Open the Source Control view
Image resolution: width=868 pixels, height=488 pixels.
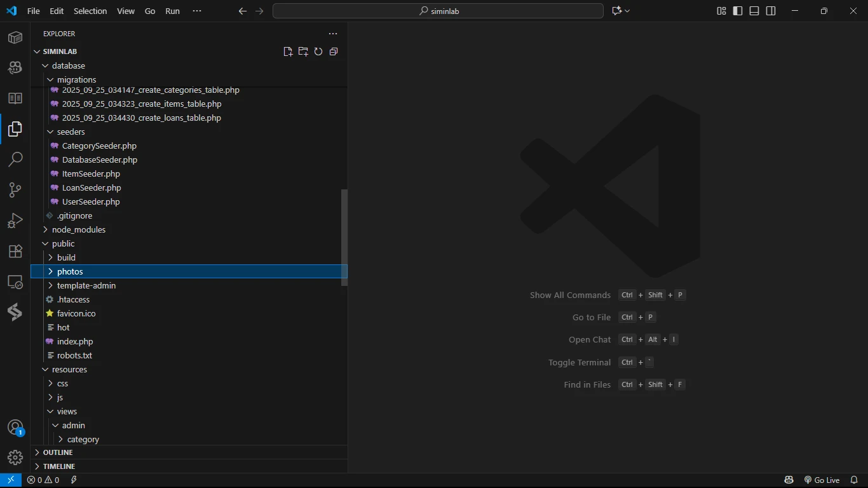(15, 190)
